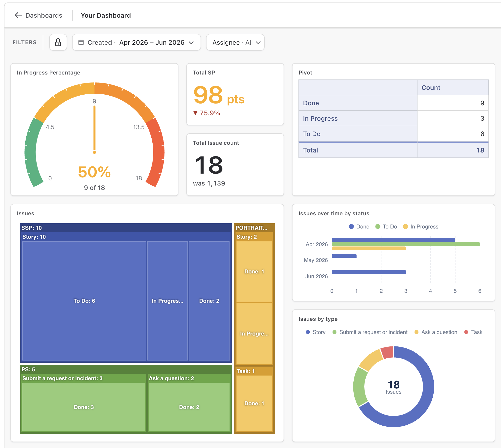
Task: Click the 'Submit a request or incident: 3' header
Action: [x=84, y=378]
